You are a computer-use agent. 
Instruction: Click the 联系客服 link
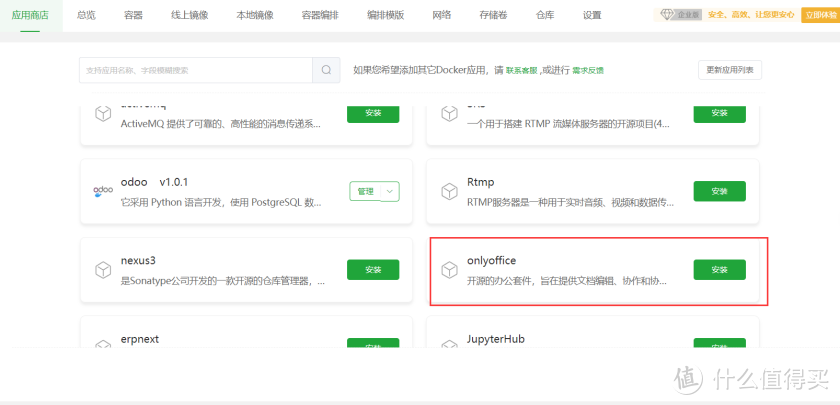tap(522, 70)
